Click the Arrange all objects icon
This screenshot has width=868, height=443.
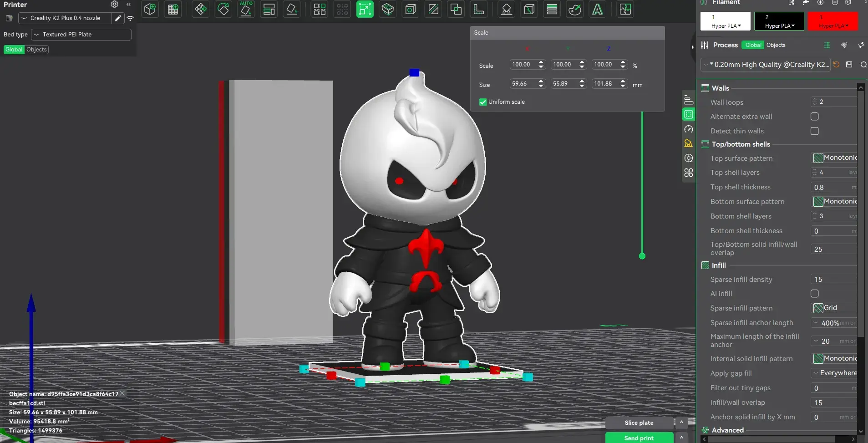click(x=269, y=9)
